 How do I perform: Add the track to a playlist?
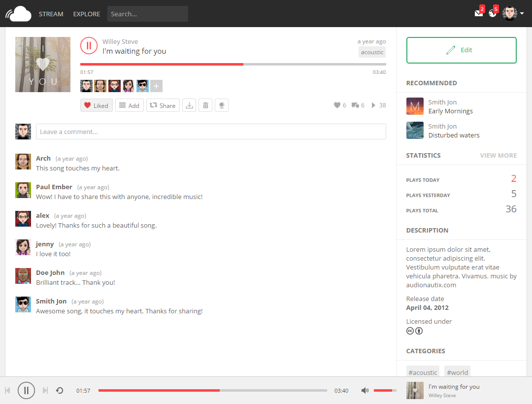pos(129,105)
